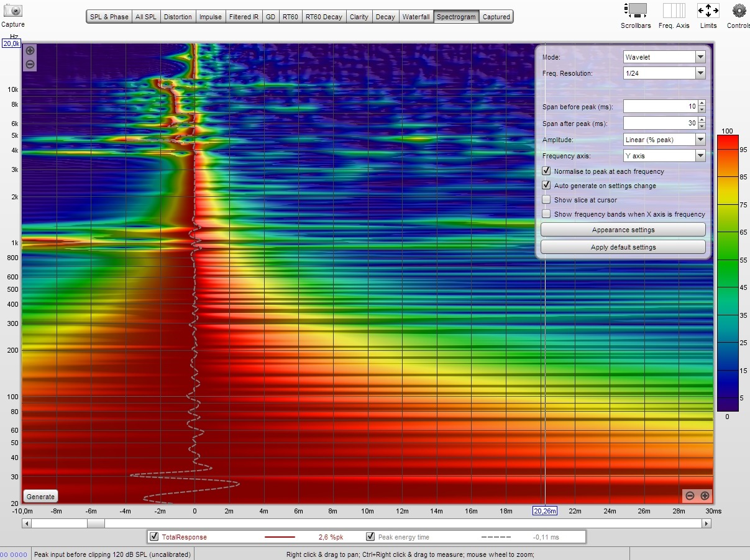
Task: Click the 20,0k frequency axis limit box
Action: [11, 44]
